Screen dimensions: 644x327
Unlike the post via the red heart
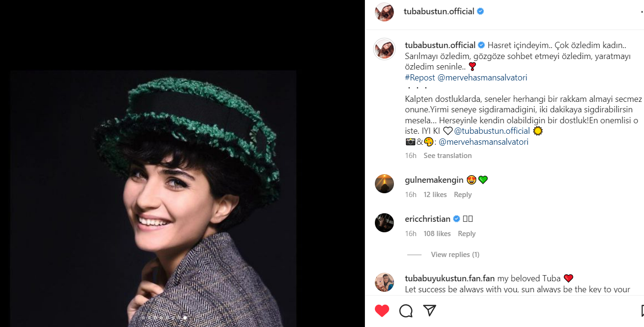tap(382, 311)
